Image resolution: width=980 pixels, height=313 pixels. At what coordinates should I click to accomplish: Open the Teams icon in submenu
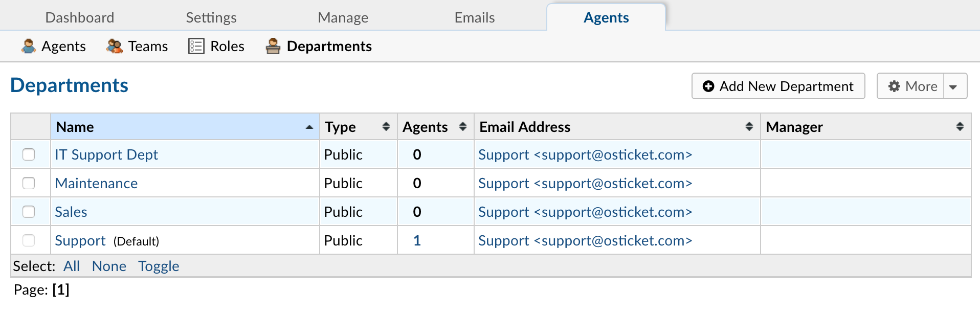(x=114, y=46)
